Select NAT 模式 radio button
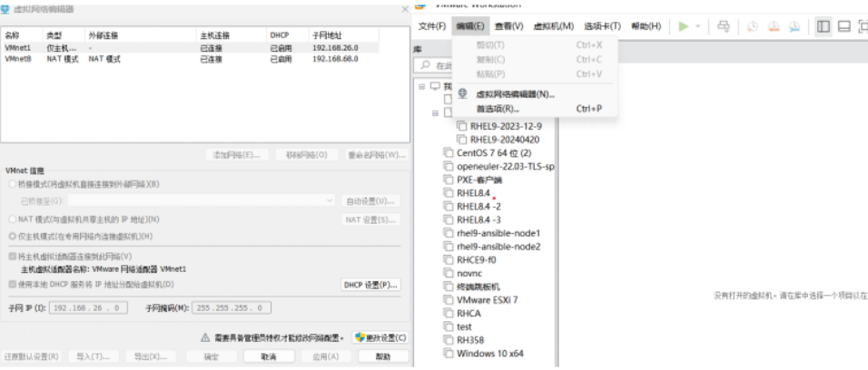Screen dimensions: 868x370 [x=13, y=219]
